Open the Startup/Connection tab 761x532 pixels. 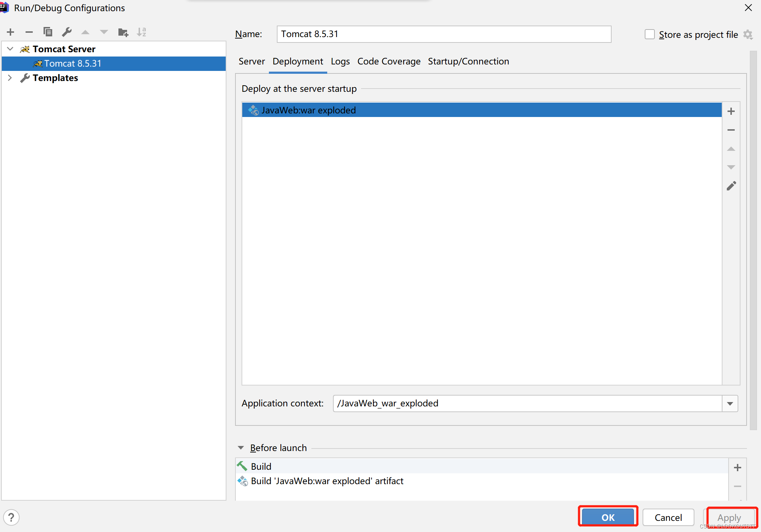tap(468, 62)
